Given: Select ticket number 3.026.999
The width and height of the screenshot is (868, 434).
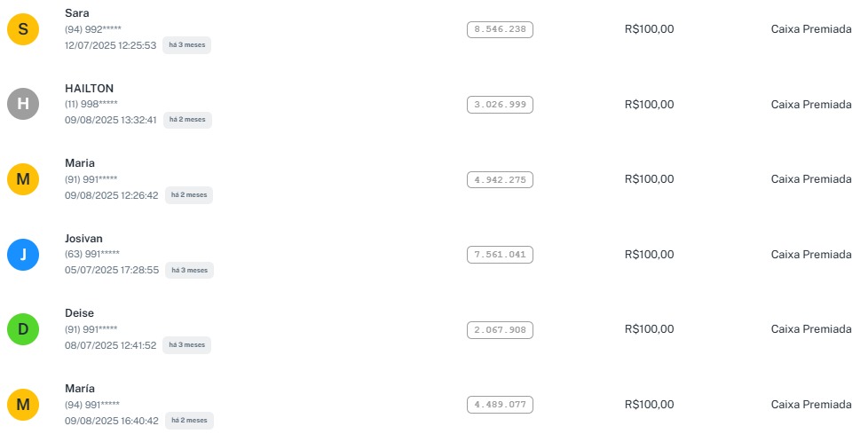Looking at the screenshot, I should pyautogui.click(x=500, y=105).
